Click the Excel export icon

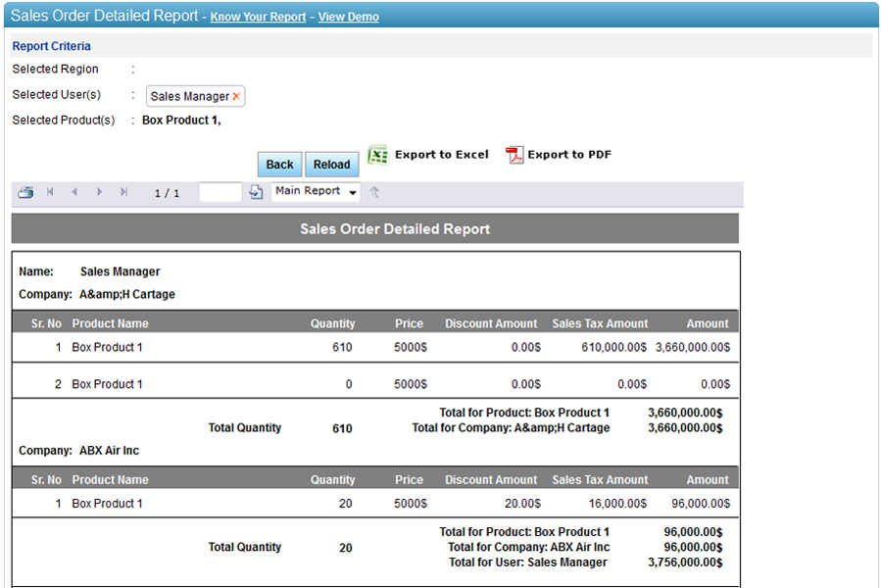point(377,155)
